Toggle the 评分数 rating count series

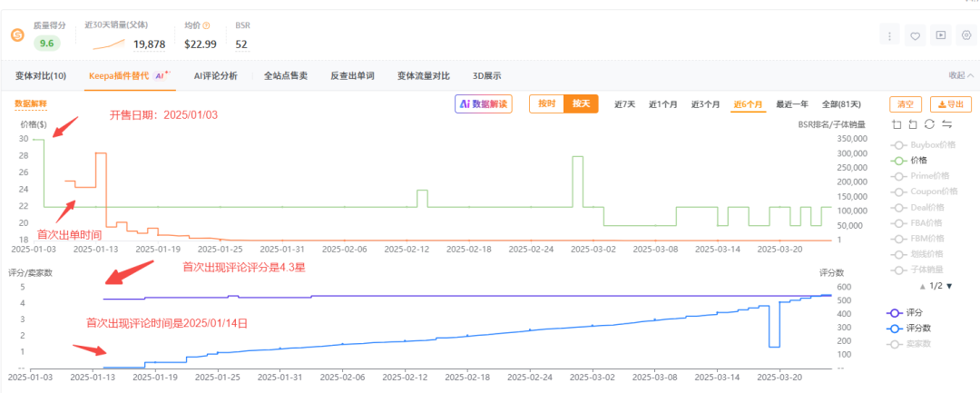click(x=918, y=328)
